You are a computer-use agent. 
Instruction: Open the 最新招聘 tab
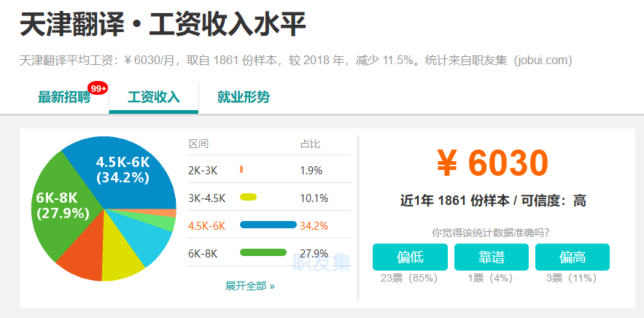tap(64, 98)
